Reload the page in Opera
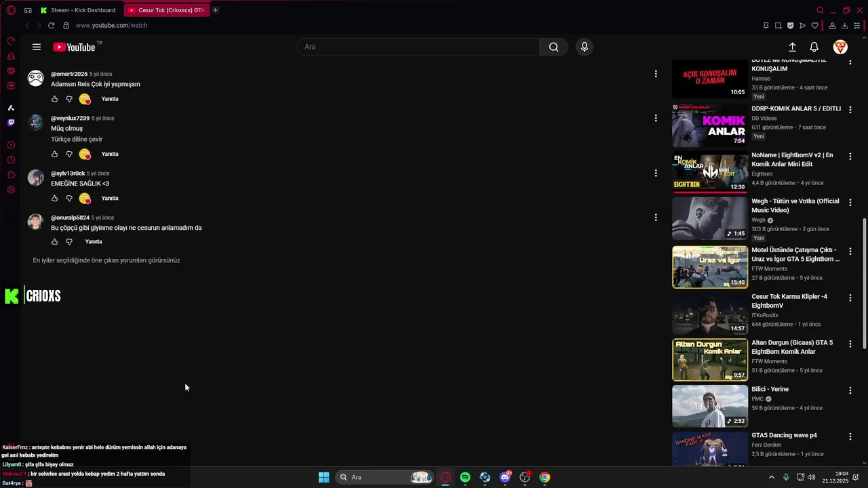 [51, 25]
